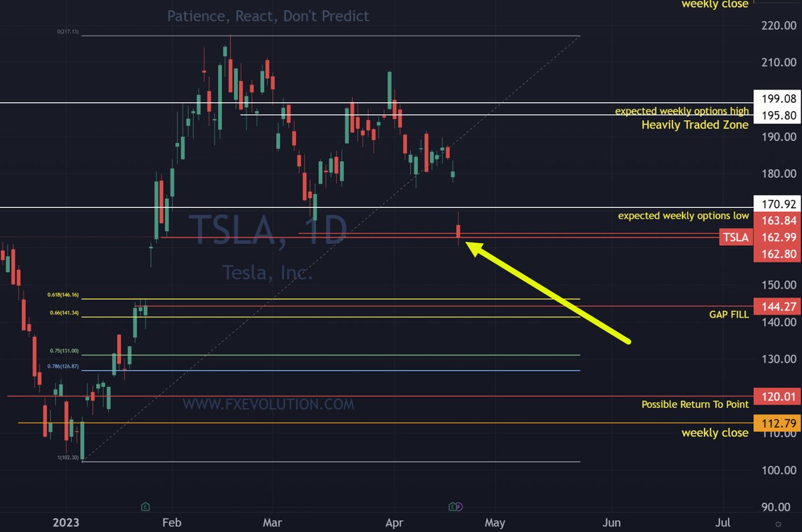Click the Apr label on time axis

(393, 521)
